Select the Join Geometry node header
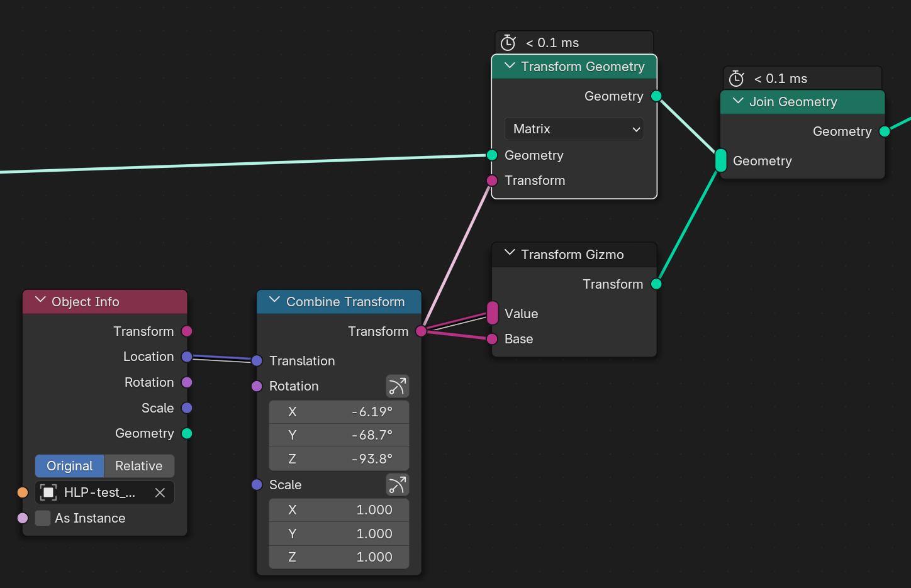The height and width of the screenshot is (588, 911). 803,102
